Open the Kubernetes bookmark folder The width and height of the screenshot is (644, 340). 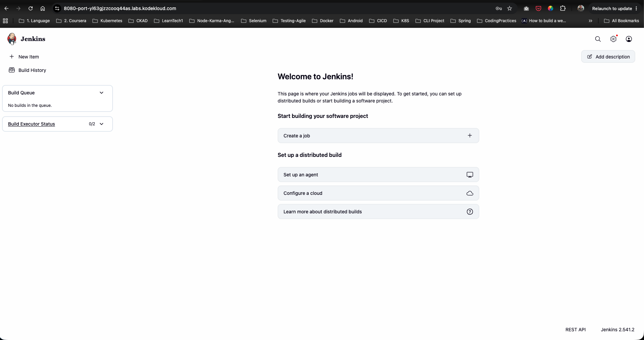tap(107, 21)
